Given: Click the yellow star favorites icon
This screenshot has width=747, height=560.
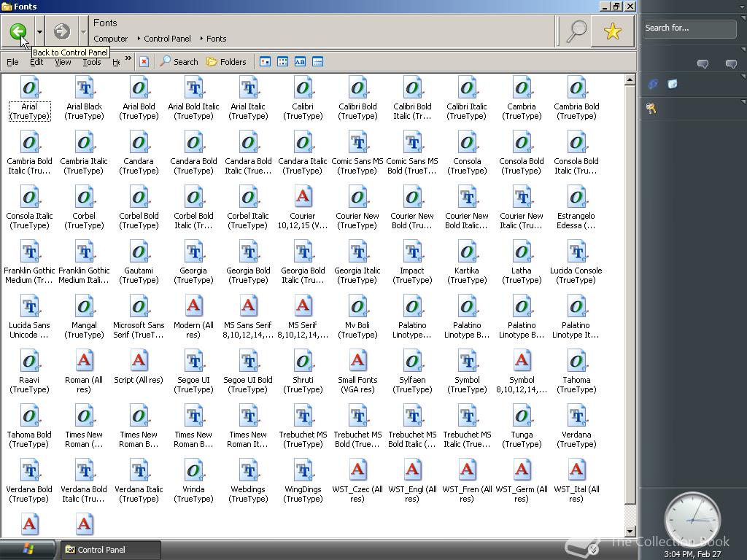Looking at the screenshot, I should (612, 31).
